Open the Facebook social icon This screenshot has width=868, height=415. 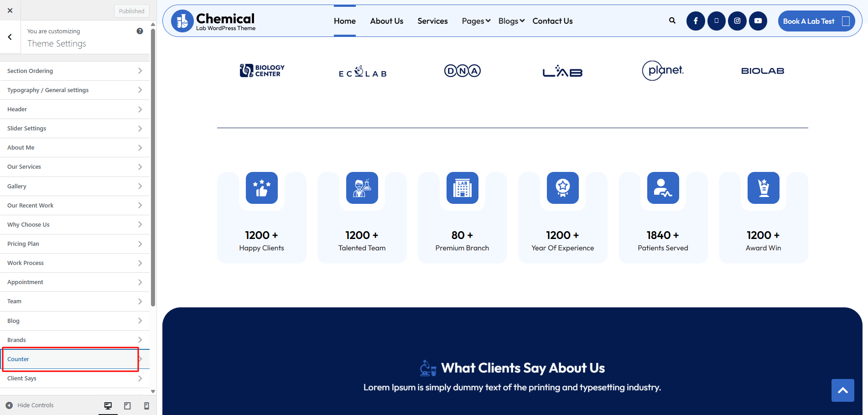click(x=696, y=21)
